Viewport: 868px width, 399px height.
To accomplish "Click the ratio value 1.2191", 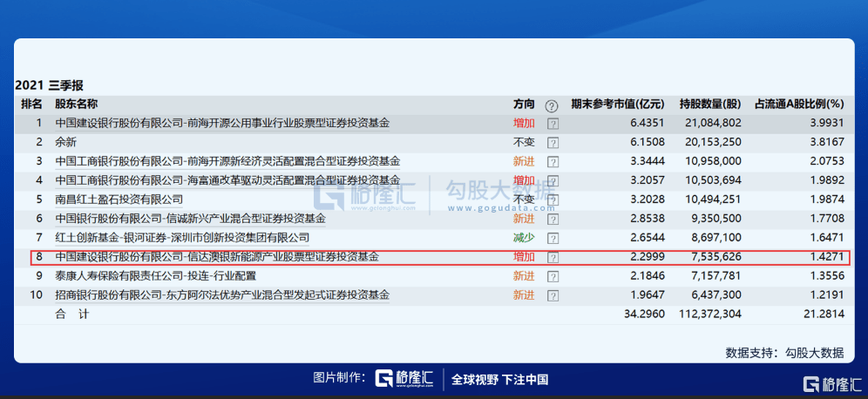I will 829,294.
